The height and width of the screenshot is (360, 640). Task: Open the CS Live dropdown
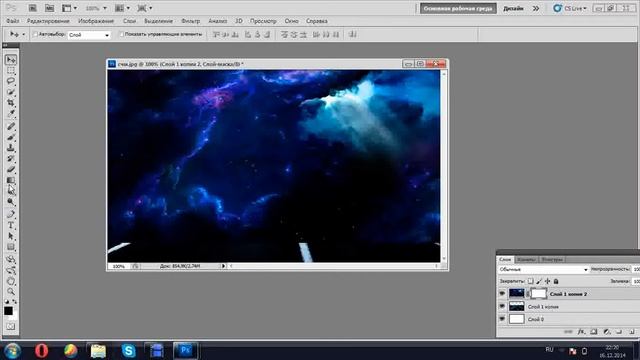click(570, 8)
